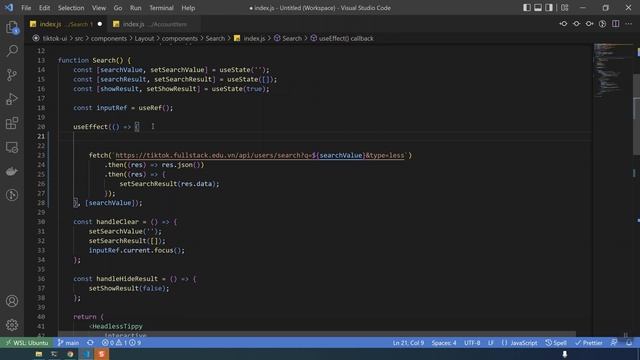Open File Explorer in Windows taskbar
Viewport: 640px width, 360px height.
click(x=38, y=354)
